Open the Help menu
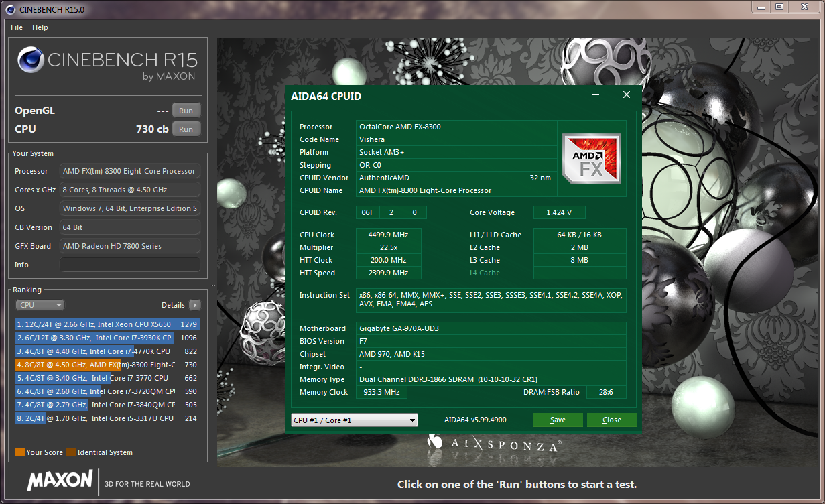 (40, 27)
